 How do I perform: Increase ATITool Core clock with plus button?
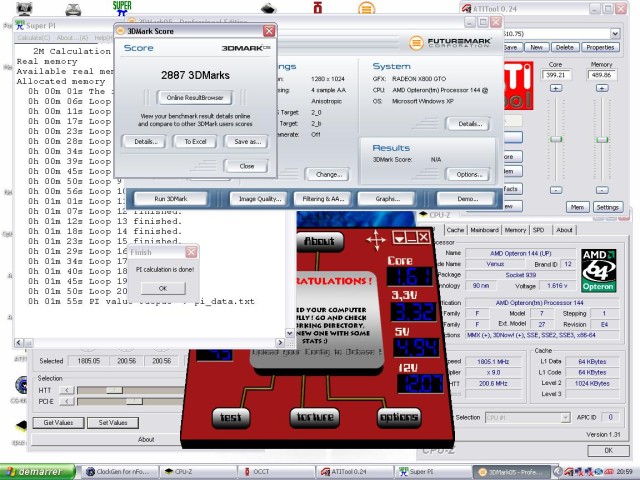coord(556,88)
